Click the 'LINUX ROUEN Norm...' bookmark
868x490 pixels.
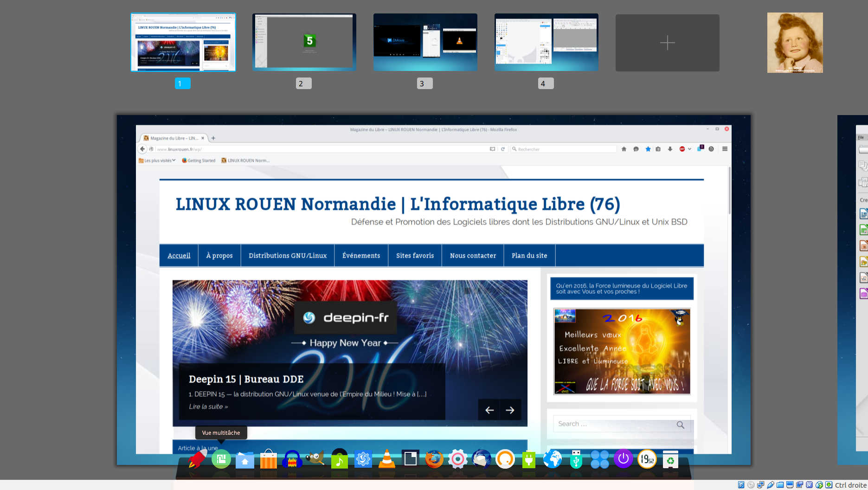245,161
